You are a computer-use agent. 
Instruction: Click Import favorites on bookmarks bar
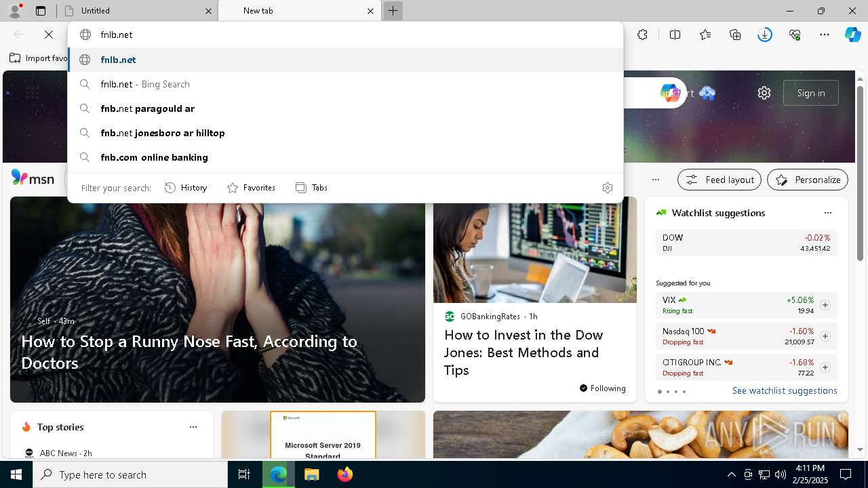[x=39, y=58]
